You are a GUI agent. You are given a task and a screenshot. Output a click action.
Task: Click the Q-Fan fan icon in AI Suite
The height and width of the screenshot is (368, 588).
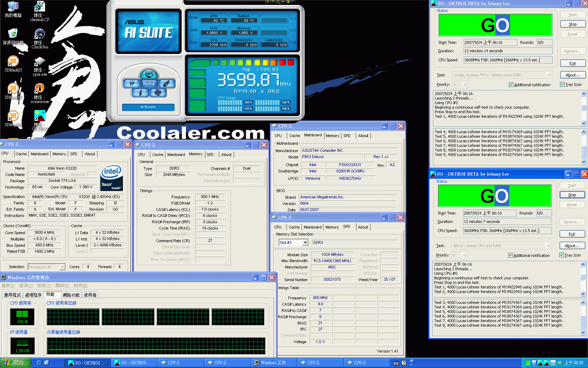(158, 93)
